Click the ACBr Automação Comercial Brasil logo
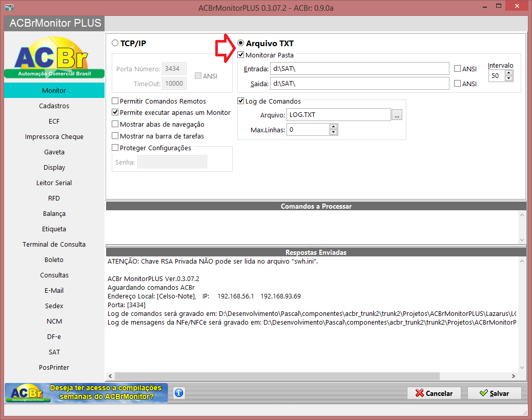This screenshot has width=532, height=420. pos(54,57)
